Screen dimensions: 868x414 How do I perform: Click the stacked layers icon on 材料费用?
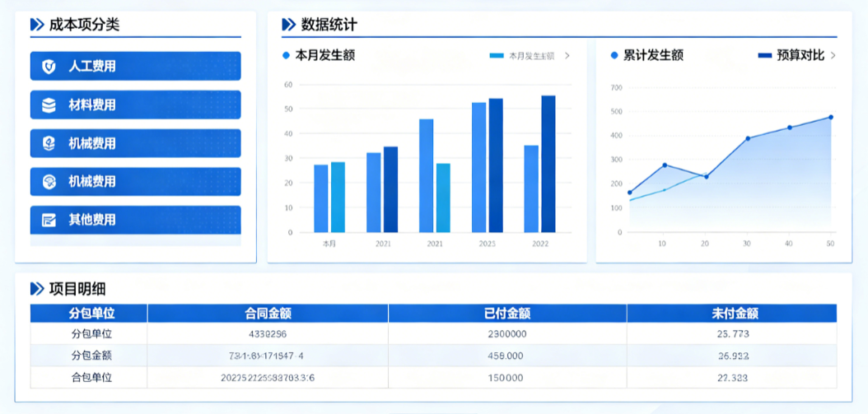point(49,105)
